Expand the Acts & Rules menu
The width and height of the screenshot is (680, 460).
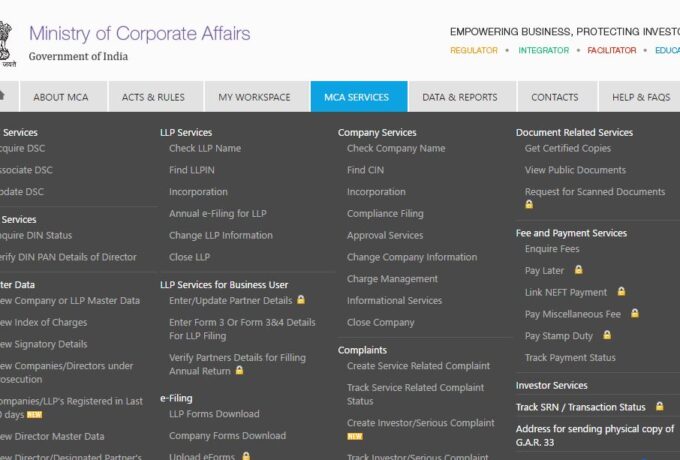[153, 97]
